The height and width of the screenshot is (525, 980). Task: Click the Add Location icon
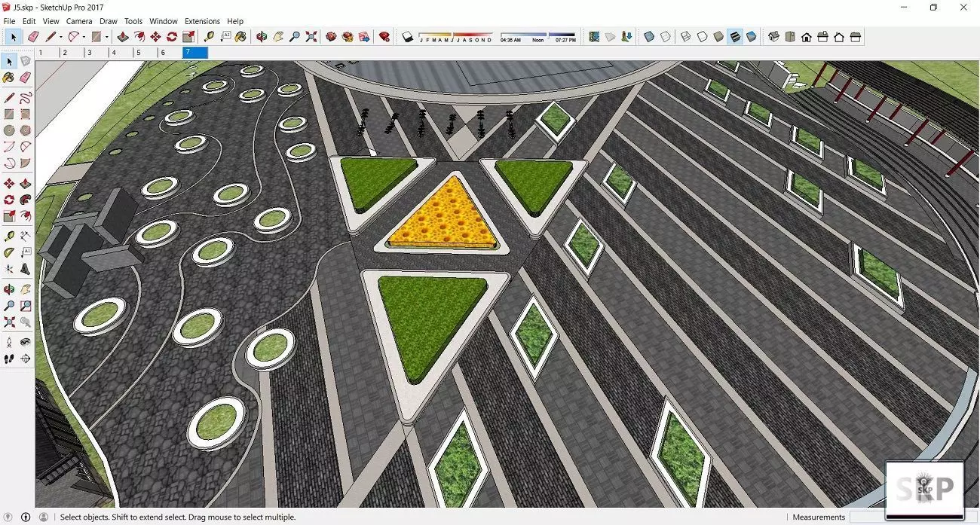click(594, 37)
